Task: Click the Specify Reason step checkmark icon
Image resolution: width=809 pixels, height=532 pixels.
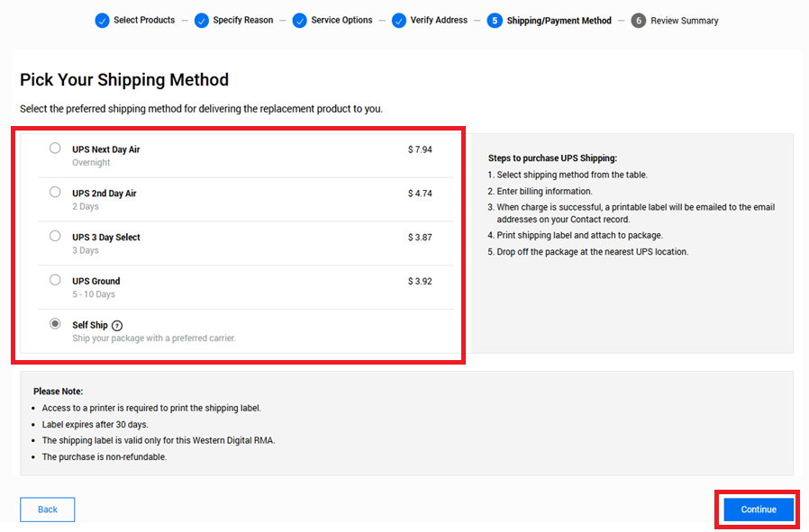Action: (201, 21)
